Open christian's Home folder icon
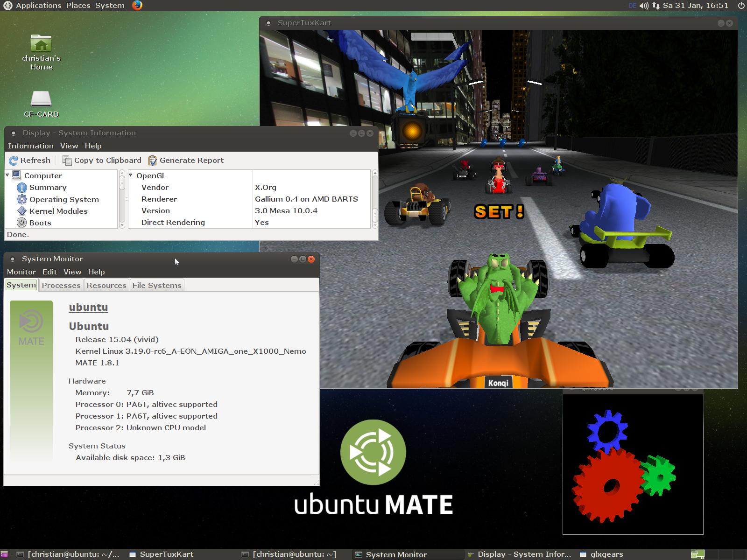Screen dimensions: 747x560 [x=41, y=44]
